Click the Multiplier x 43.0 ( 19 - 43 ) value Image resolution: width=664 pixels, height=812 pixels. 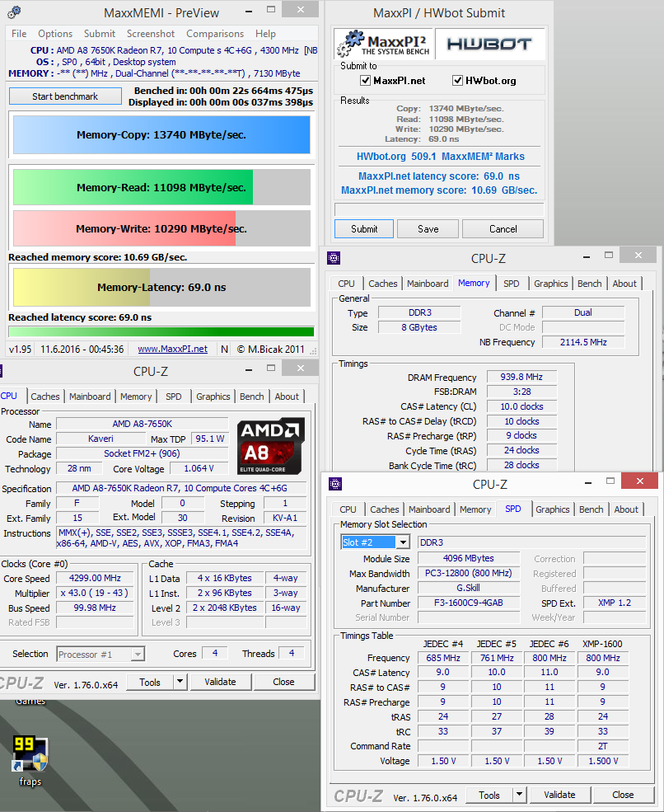point(95,593)
